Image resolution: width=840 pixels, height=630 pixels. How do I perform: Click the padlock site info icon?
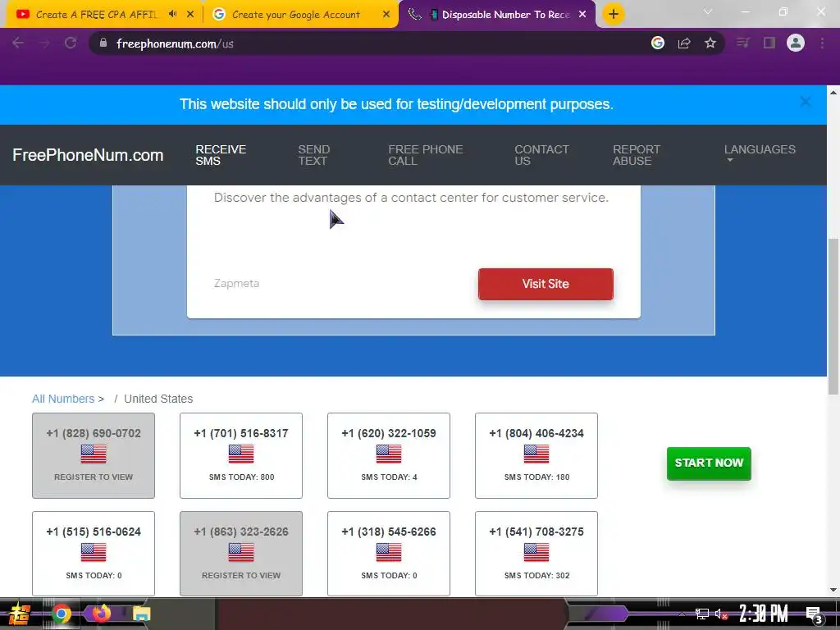coord(103,43)
